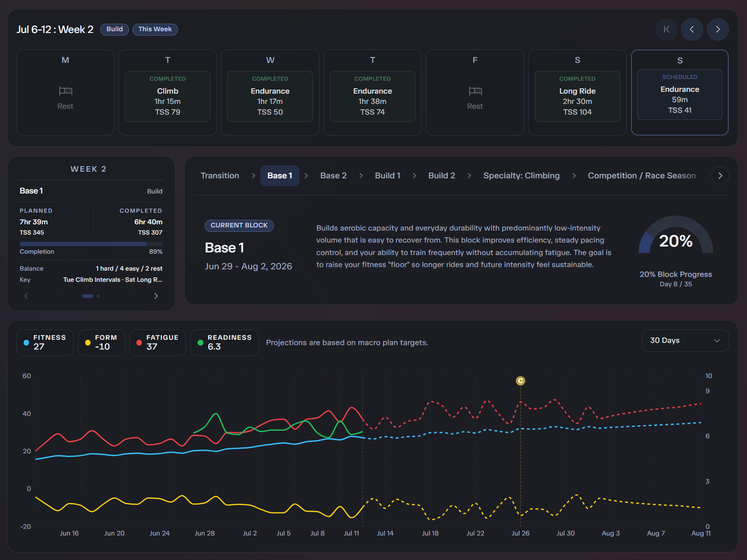Viewport: 747px width, 560px height.
Task: Click the 'TSS 307' completed value
Action: pos(150,233)
